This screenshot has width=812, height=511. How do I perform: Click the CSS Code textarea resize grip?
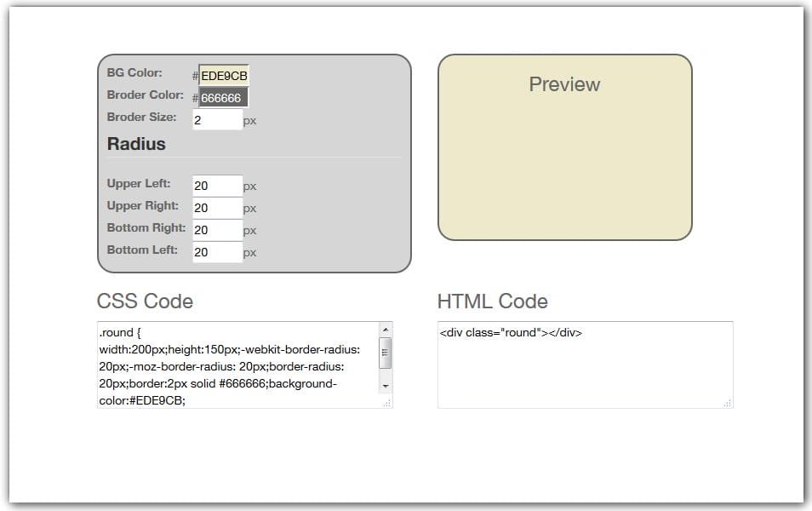pyautogui.click(x=388, y=402)
